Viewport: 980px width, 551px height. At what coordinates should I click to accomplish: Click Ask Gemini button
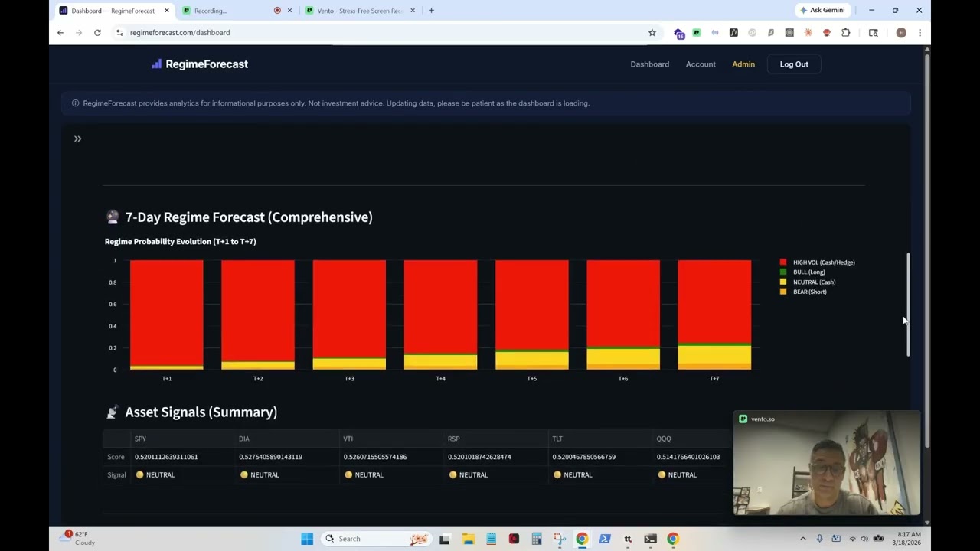coord(823,10)
